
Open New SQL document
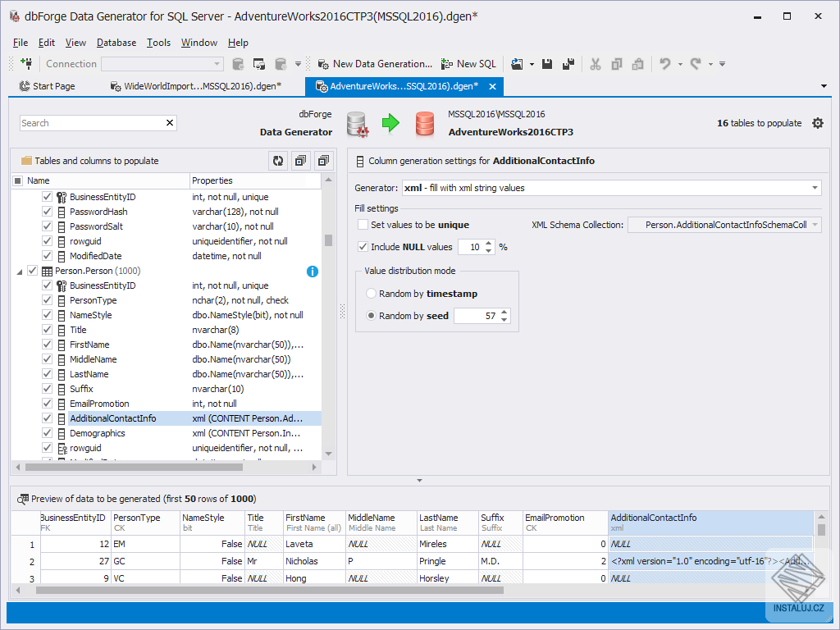[468, 64]
